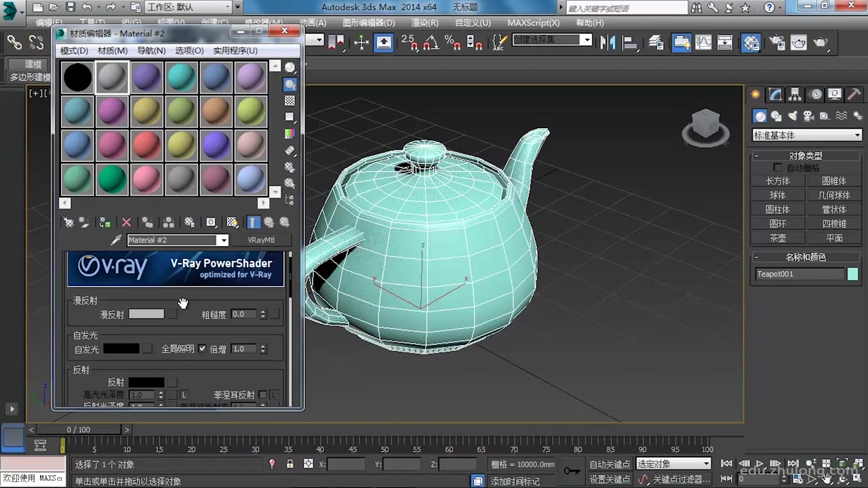
Task: Pick material from object with eyedropper
Action: 116,240
